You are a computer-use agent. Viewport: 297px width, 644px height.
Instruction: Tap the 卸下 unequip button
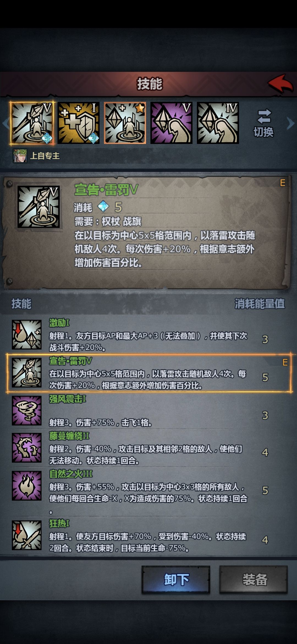pyautogui.click(x=176, y=579)
